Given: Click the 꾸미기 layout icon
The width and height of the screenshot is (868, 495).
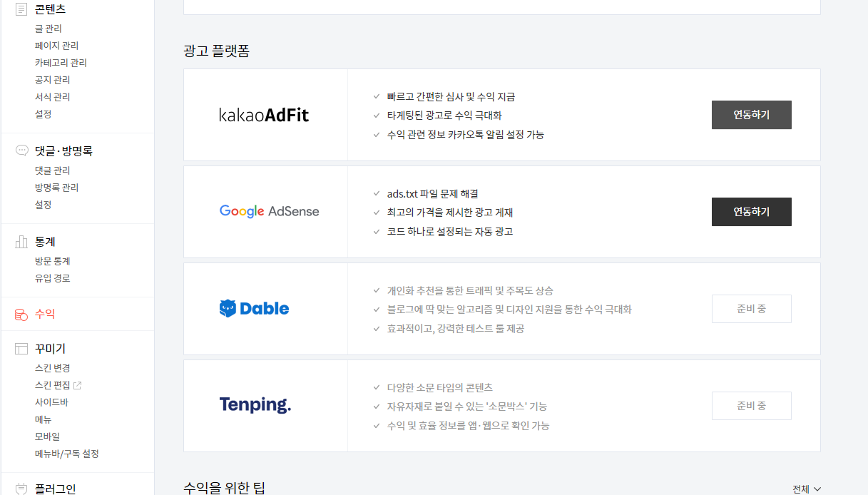Looking at the screenshot, I should [21, 349].
